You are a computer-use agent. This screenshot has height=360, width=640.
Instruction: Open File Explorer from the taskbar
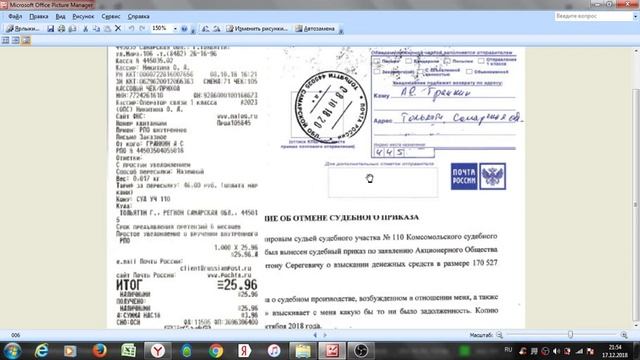tap(303, 351)
